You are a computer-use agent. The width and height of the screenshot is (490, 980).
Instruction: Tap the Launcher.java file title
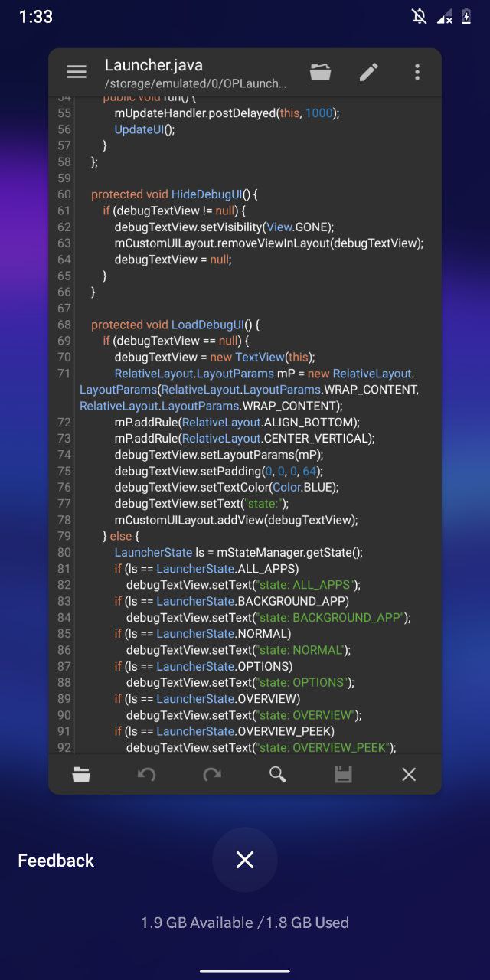point(154,65)
